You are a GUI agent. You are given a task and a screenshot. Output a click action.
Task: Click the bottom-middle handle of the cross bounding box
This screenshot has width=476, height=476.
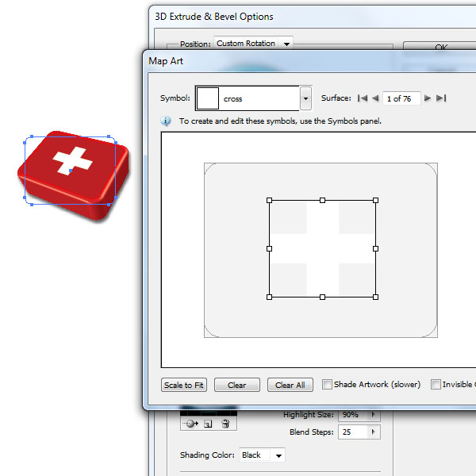tap(322, 297)
